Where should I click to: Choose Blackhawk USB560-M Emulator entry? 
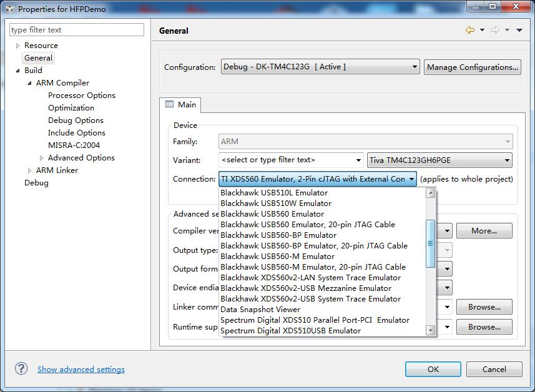323,256
